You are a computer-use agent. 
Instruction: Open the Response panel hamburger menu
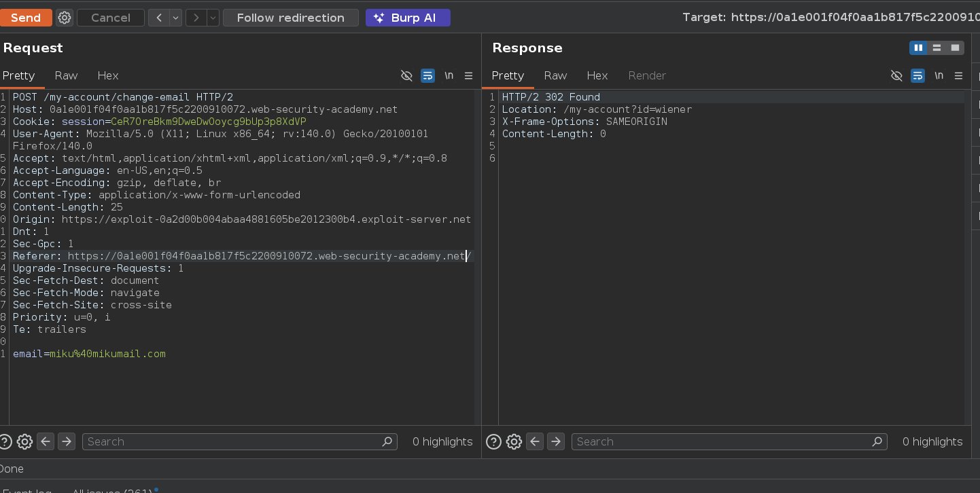pyautogui.click(x=958, y=75)
